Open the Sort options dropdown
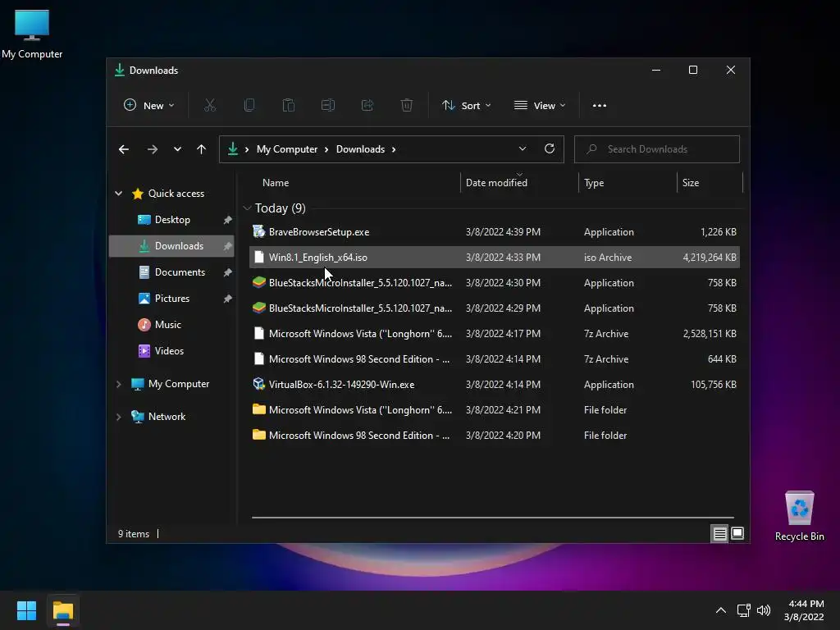Viewport: 840px width, 630px height. point(466,106)
